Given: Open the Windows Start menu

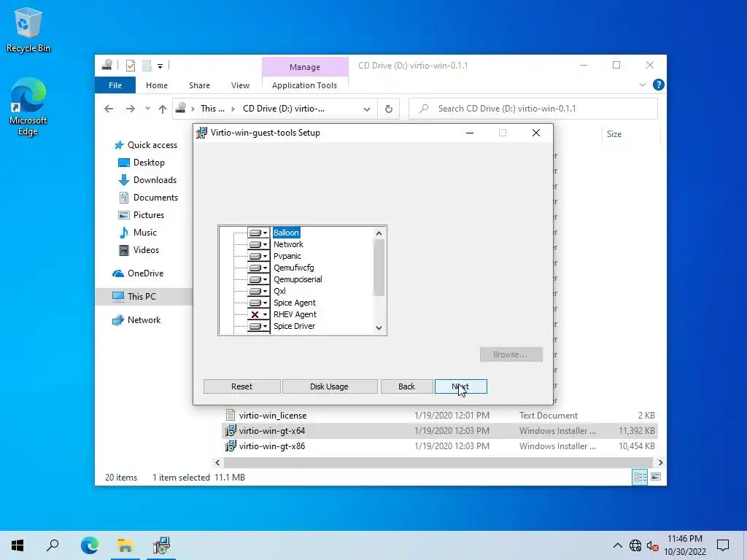Looking at the screenshot, I should click(18, 545).
